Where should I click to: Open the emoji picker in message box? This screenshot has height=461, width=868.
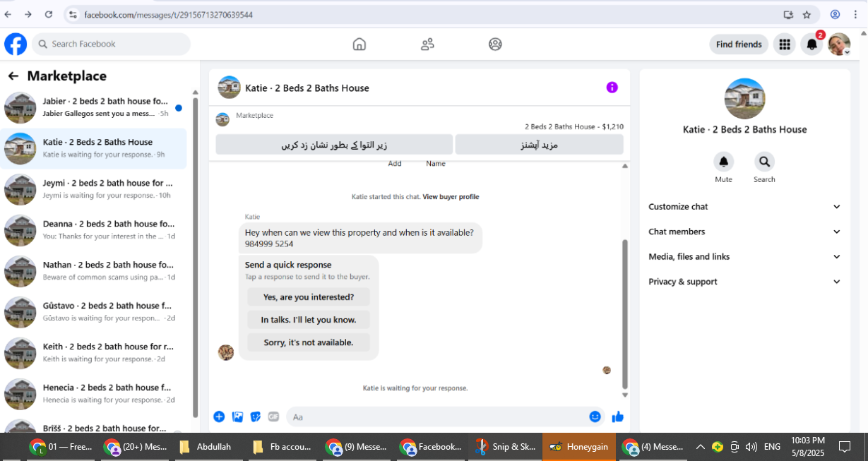tap(595, 417)
